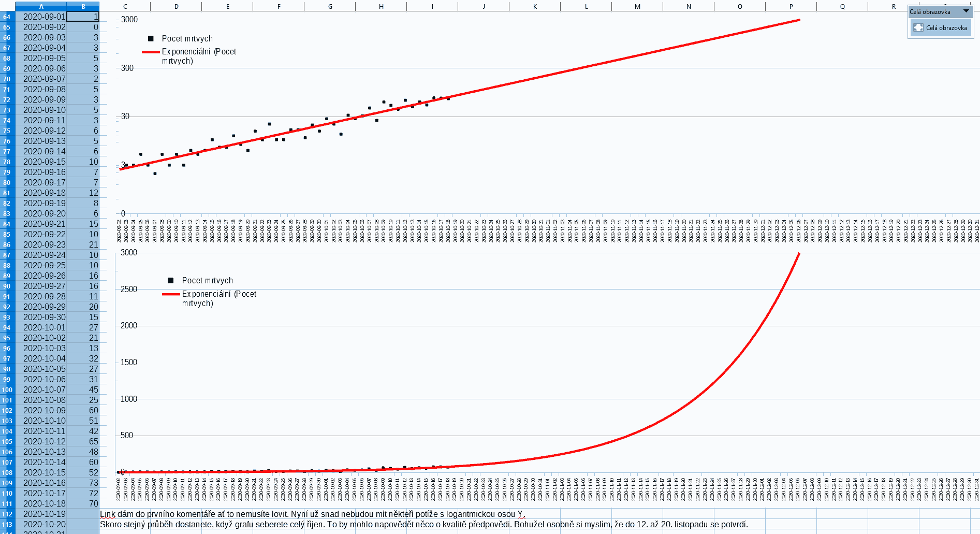Image resolution: width=980 pixels, height=534 pixels.
Task: Select row header 112
Action: [7, 514]
